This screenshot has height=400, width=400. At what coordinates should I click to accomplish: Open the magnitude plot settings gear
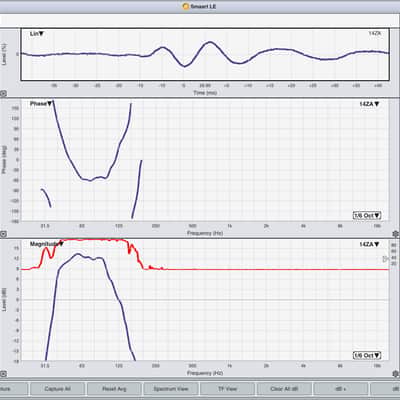396,374
